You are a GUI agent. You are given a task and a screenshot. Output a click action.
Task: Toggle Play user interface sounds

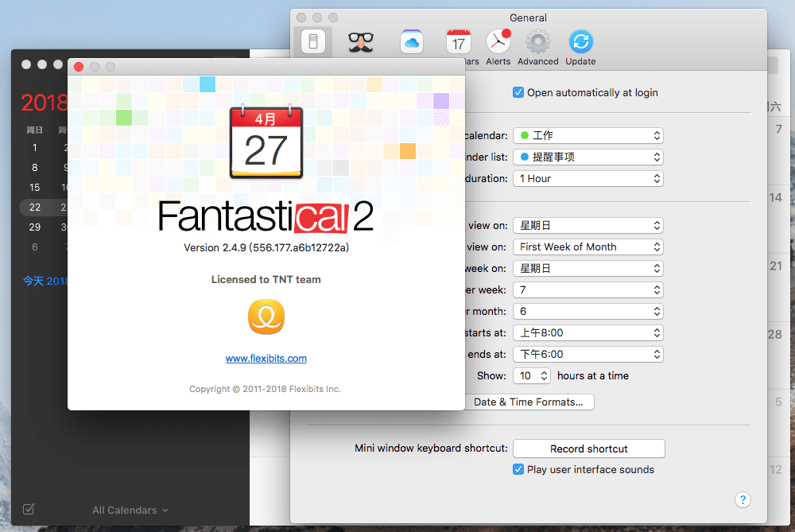click(x=518, y=469)
